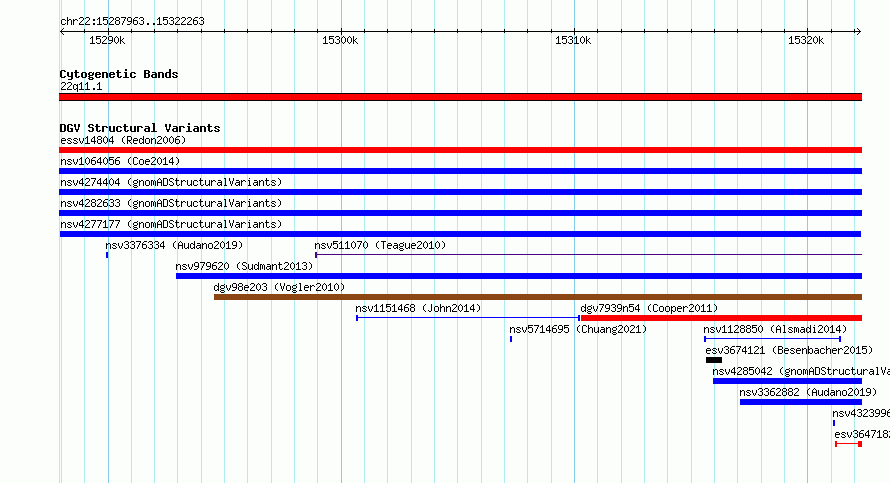Select the nsv4277177 (gnomADStructuralVariants) label
The height and width of the screenshot is (483, 890).
pyautogui.click(x=171, y=224)
